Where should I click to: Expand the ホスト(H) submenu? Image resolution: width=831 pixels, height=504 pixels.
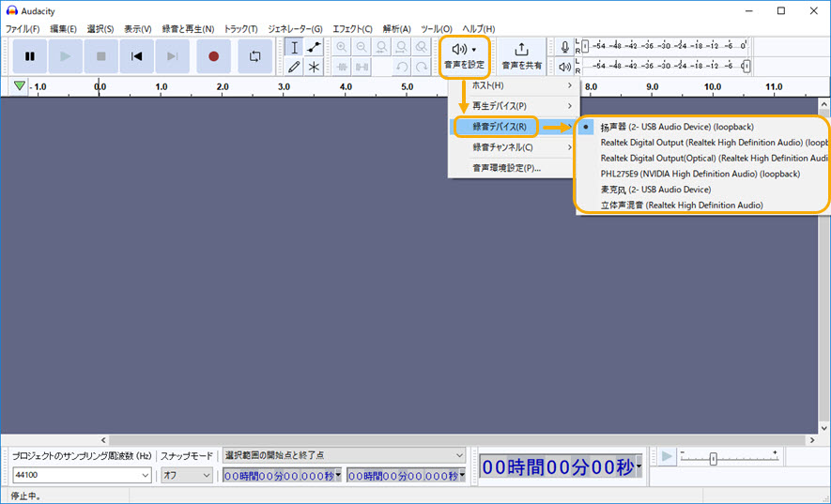coord(514,85)
